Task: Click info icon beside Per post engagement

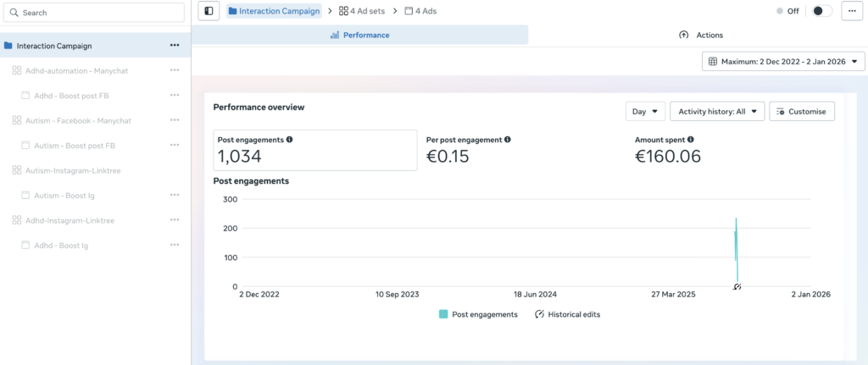Action: (x=508, y=140)
